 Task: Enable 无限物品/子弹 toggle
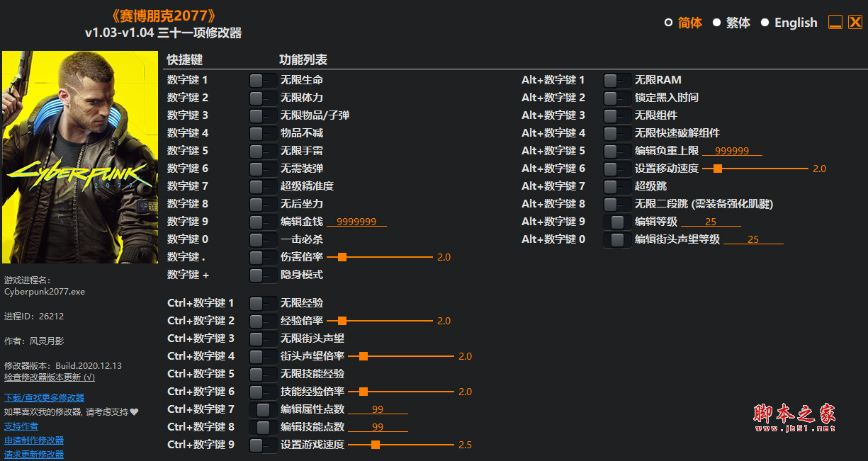pyautogui.click(x=263, y=115)
